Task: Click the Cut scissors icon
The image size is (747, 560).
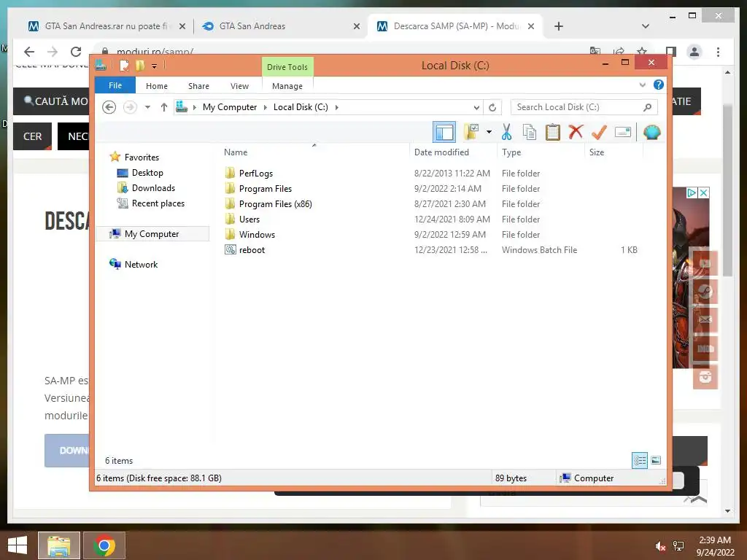Action: coord(506,132)
